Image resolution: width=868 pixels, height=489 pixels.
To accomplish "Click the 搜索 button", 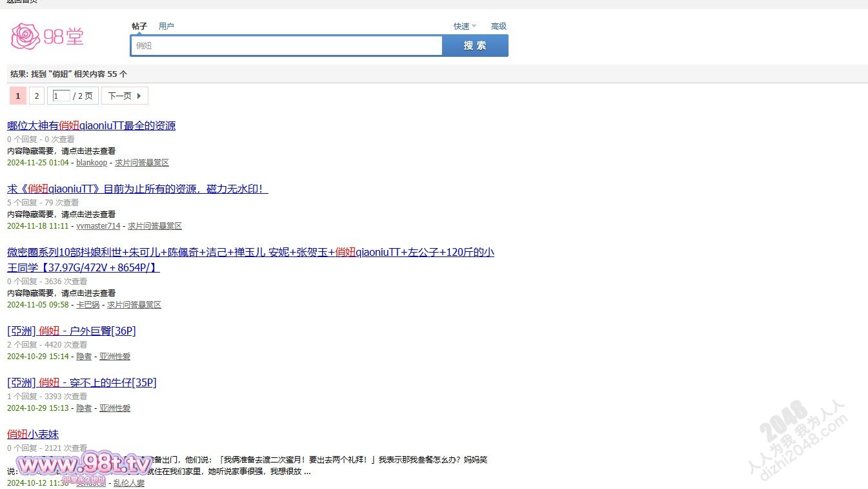I will click(x=475, y=46).
